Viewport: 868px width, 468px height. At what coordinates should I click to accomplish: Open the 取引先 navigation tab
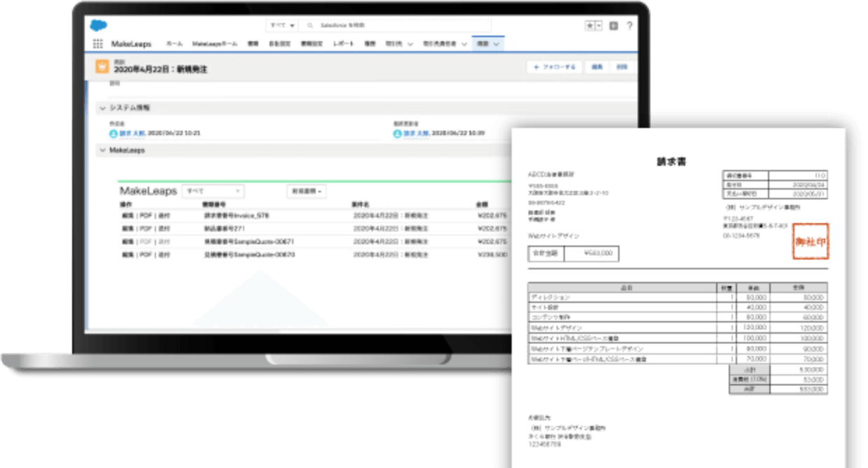[393, 44]
